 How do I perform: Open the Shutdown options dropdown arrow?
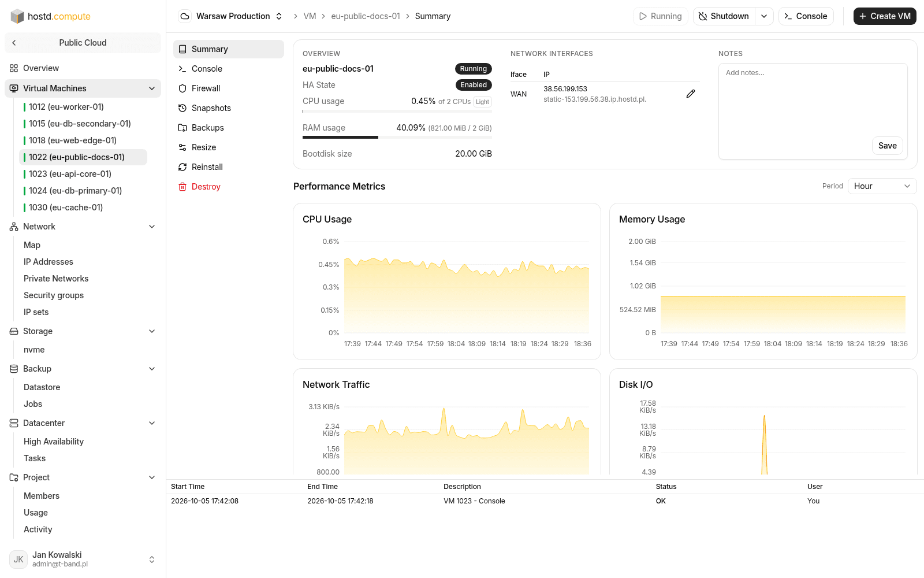tap(764, 16)
